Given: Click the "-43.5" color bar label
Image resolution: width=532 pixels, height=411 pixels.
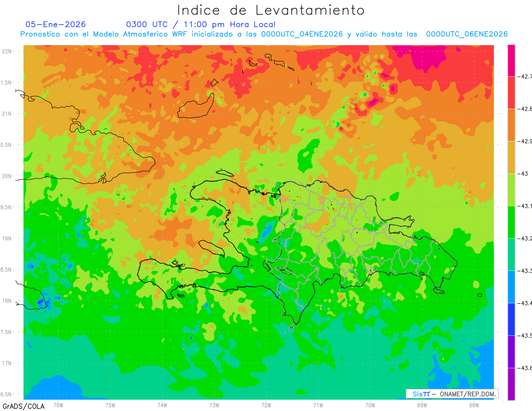Looking at the screenshot, I should point(526,336).
